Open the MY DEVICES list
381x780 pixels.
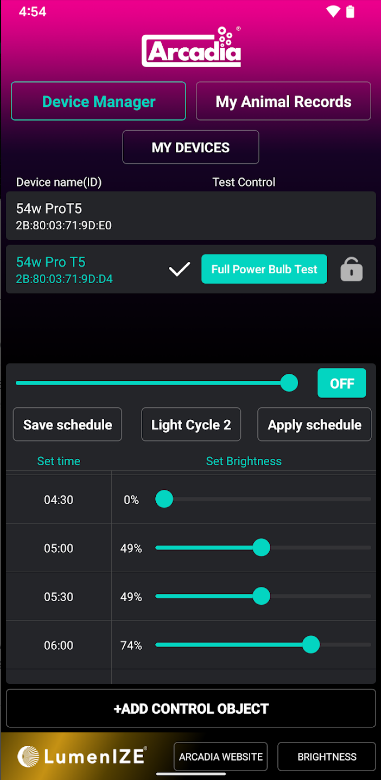[x=190, y=147]
